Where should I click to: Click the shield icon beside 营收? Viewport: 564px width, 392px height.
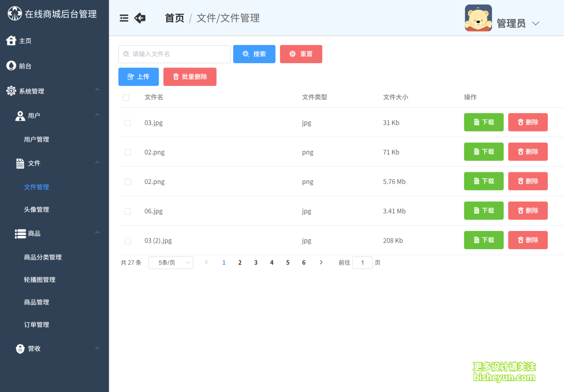20,349
